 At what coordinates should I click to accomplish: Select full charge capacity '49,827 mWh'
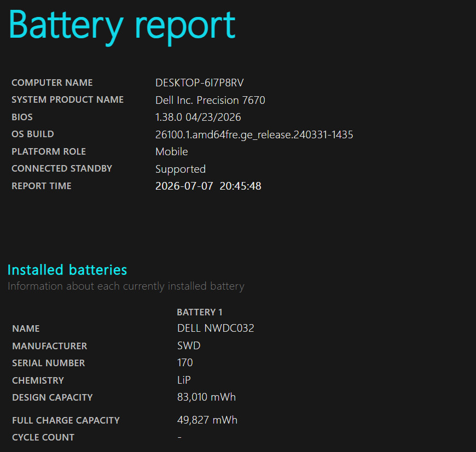[x=207, y=420]
